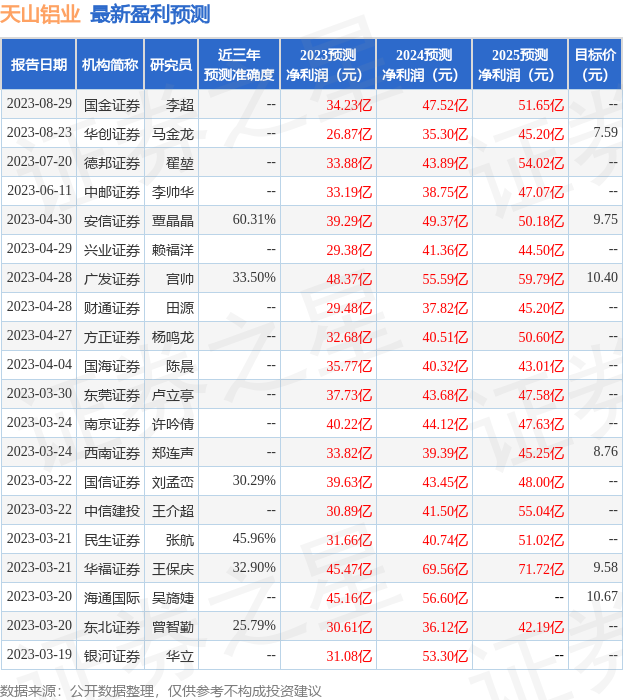Click the 东莞证券 institution cell
The width and height of the screenshot is (623, 700).
click(x=112, y=395)
